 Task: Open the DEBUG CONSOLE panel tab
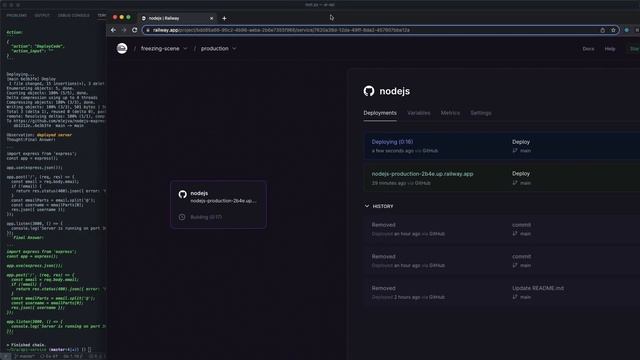[x=73, y=15]
